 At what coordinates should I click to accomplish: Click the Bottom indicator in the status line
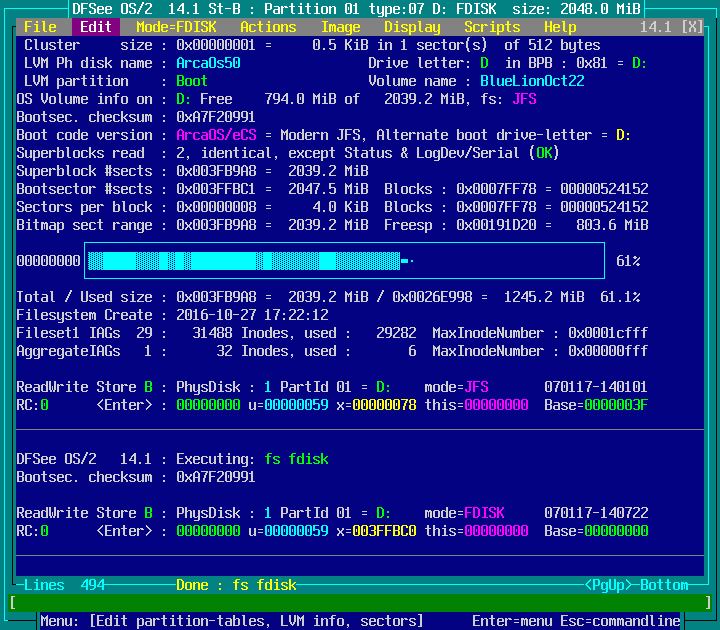click(664, 585)
